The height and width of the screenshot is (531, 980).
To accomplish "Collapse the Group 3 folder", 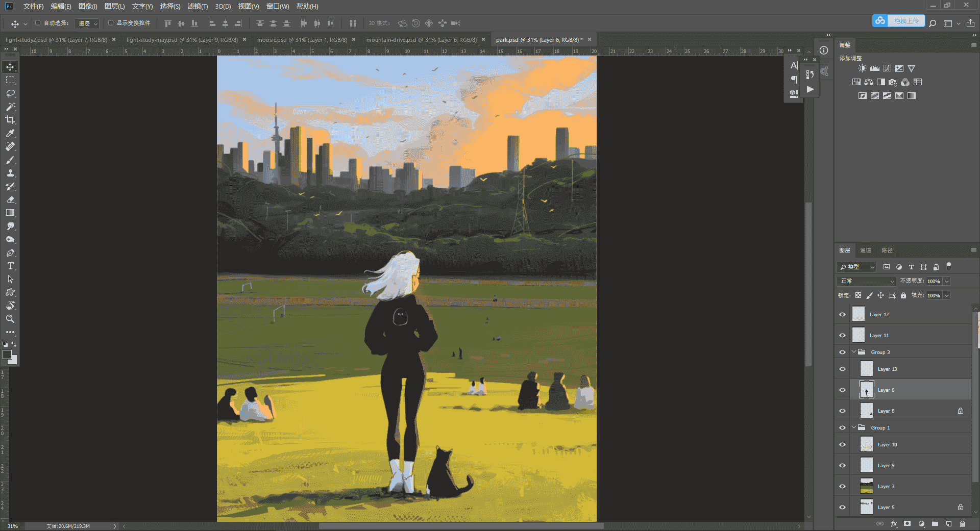I will 854,352.
